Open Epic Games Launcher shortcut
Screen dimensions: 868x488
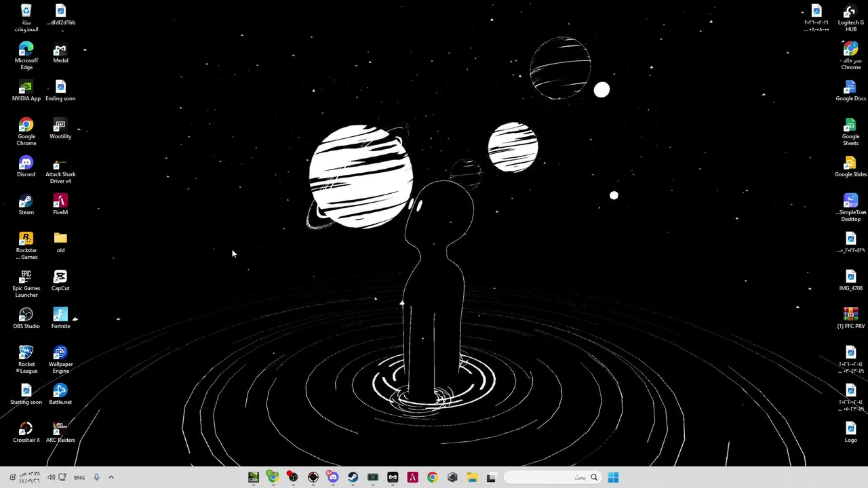click(x=26, y=283)
